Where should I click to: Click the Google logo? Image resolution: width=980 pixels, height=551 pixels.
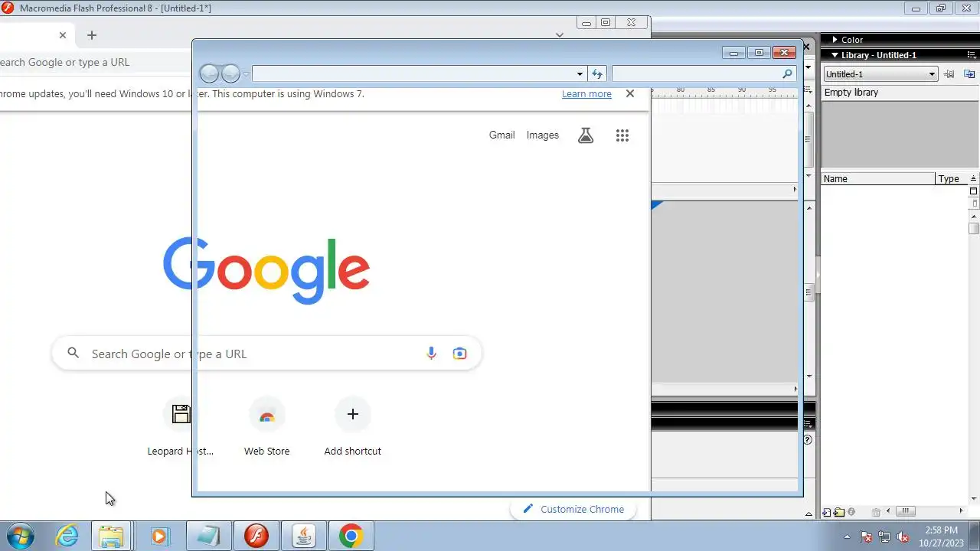click(x=266, y=270)
